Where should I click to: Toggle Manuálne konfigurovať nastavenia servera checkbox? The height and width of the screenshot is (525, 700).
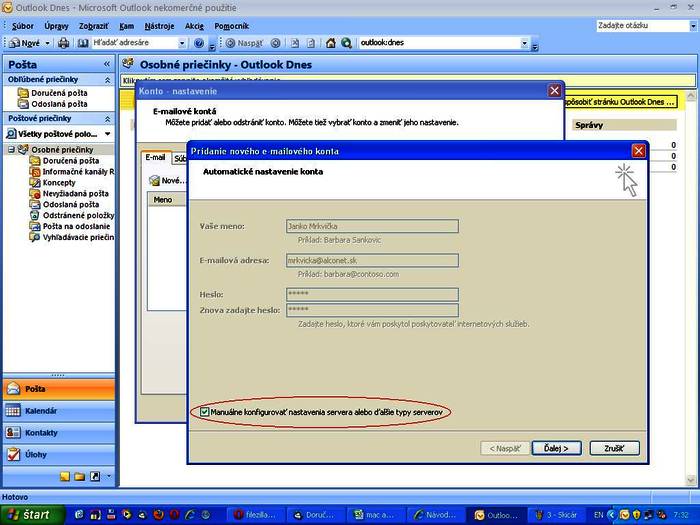[204, 412]
